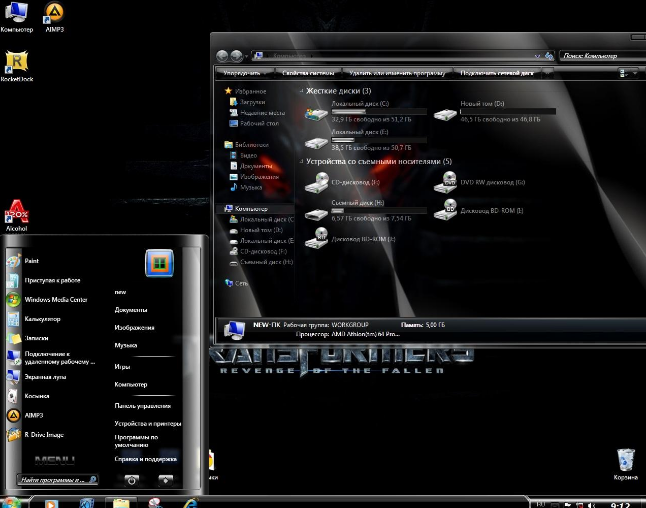Viewport: 646px width, 508px height.
Task: Open Windows Media Player from the taskbar
Action: [x=51, y=503]
